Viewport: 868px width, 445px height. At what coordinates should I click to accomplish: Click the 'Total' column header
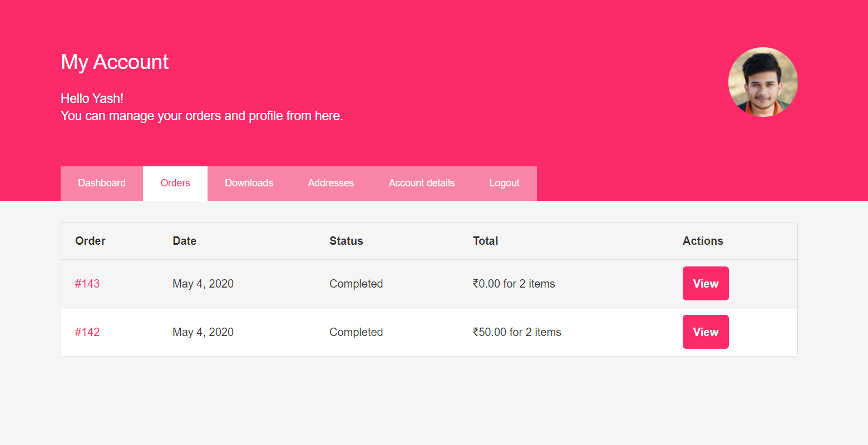click(485, 241)
